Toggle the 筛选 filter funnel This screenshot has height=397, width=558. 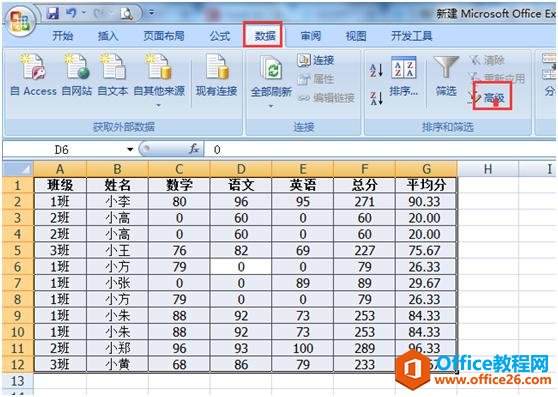pos(446,76)
